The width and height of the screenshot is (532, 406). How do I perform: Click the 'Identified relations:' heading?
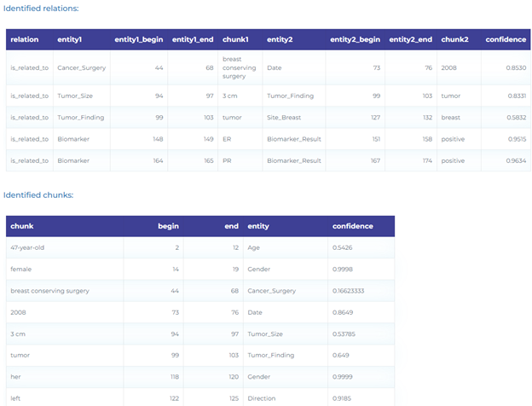click(x=41, y=9)
